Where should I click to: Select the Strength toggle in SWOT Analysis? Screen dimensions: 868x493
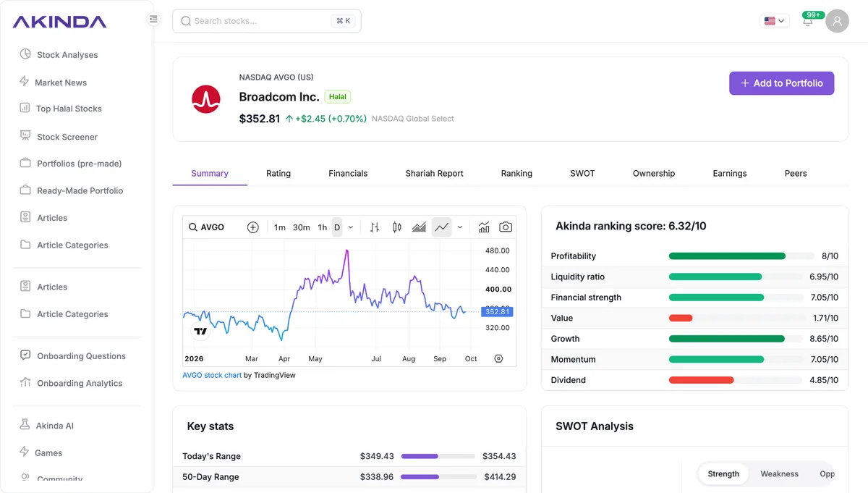pyautogui.click(x=723, y=474)
